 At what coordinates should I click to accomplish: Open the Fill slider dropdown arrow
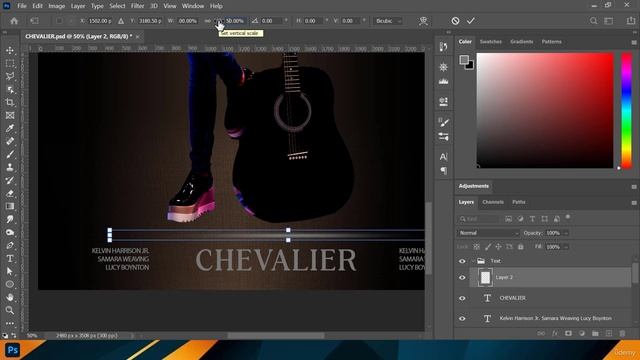[566, 247]
